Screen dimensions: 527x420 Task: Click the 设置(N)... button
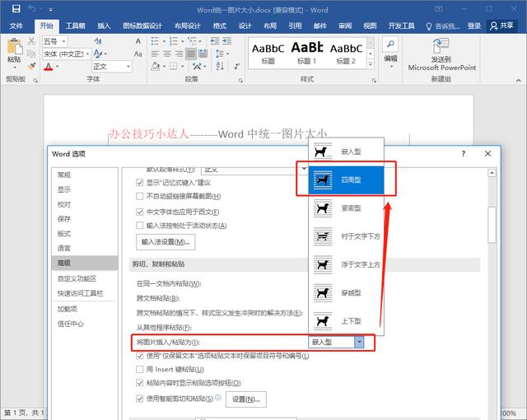click(246, 399)
